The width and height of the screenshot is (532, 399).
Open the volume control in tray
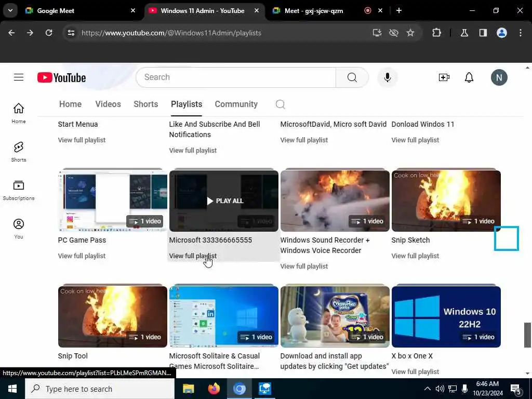point(440,389)
